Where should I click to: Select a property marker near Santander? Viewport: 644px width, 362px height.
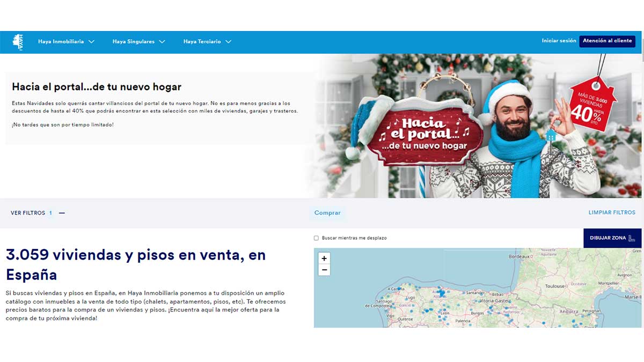pyautogui.click(x=464, y=292)
